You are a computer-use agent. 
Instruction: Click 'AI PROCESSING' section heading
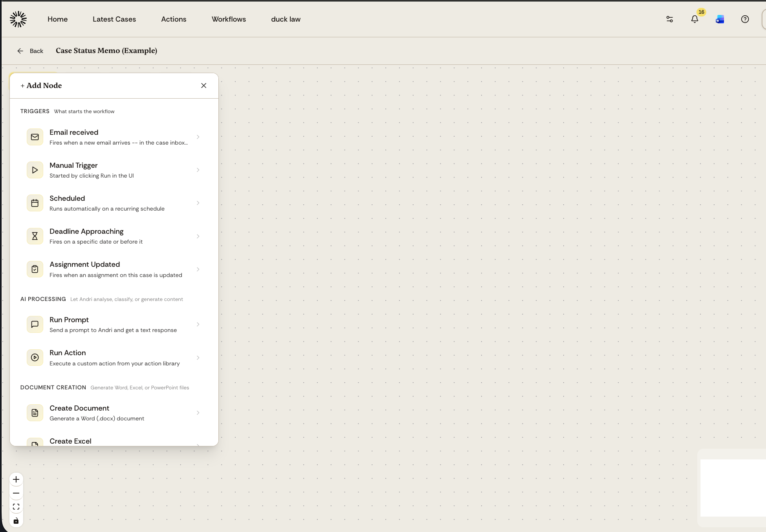coord(43,299)
